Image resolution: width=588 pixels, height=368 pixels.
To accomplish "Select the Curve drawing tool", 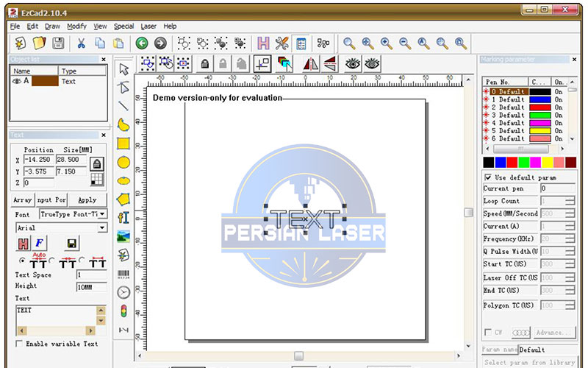I will (x=123, y=124).
